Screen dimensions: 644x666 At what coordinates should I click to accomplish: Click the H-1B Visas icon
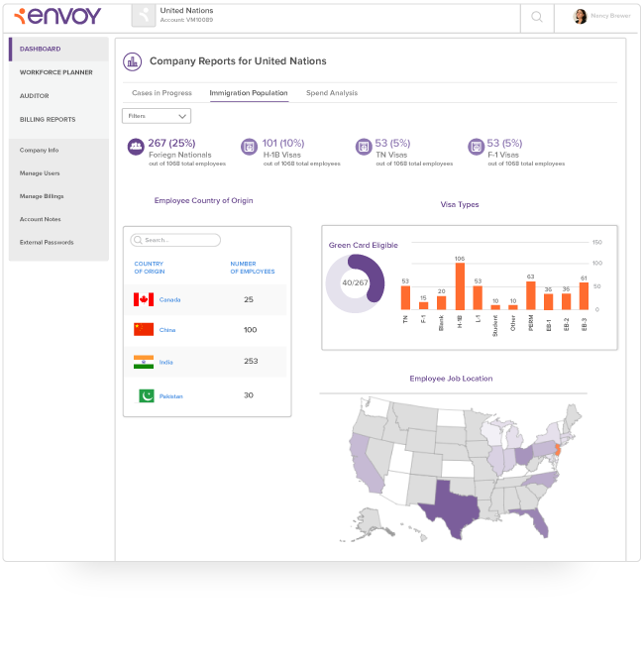(x=250, y=147)
